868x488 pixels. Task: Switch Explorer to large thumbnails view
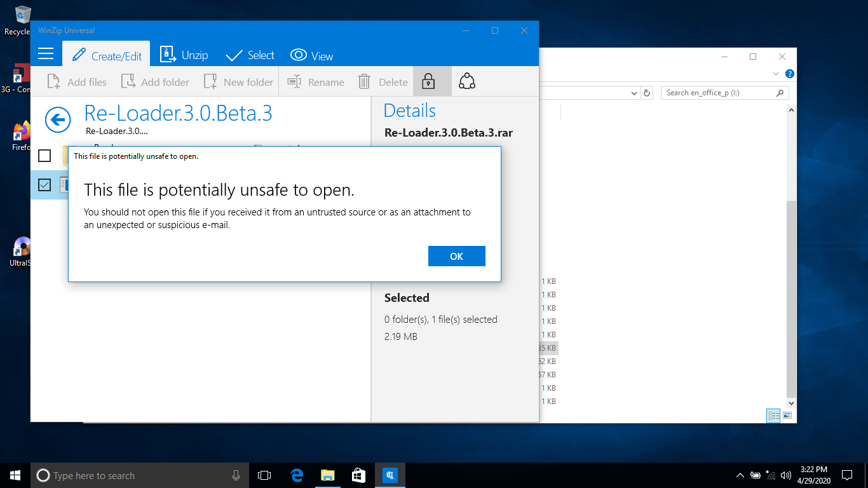tap(787, 416)
